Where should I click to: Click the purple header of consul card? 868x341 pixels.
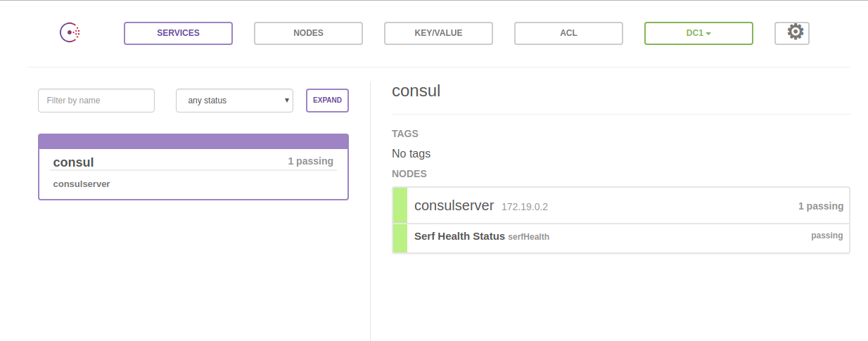193,141
